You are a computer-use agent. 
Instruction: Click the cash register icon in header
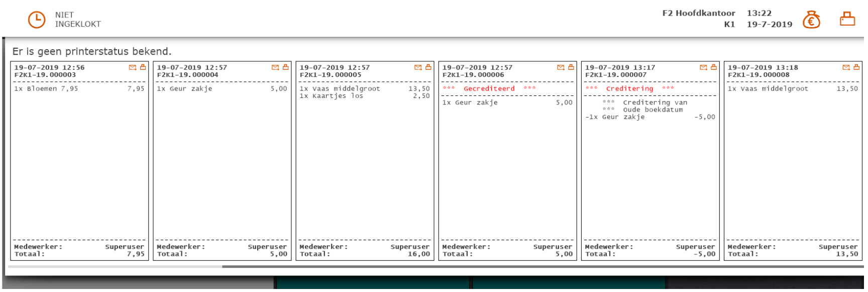coord(847,19)
